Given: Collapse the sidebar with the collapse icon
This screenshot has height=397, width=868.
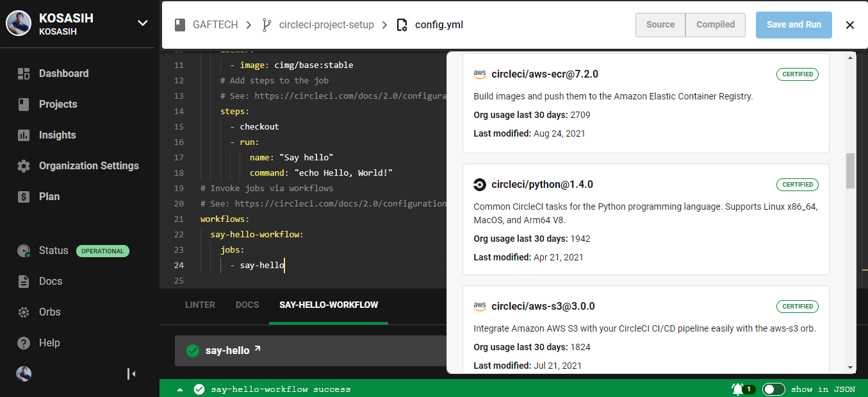Looking at the screenshot, I should click(131, 374).
